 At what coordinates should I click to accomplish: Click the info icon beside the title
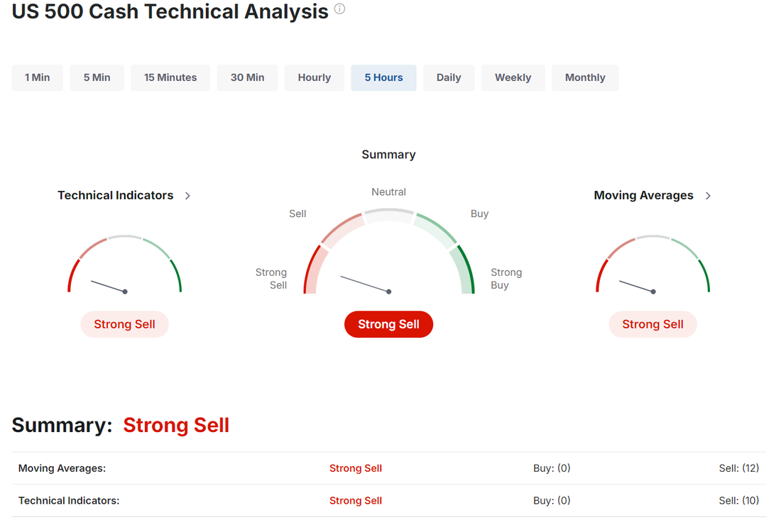pos(339,9)
